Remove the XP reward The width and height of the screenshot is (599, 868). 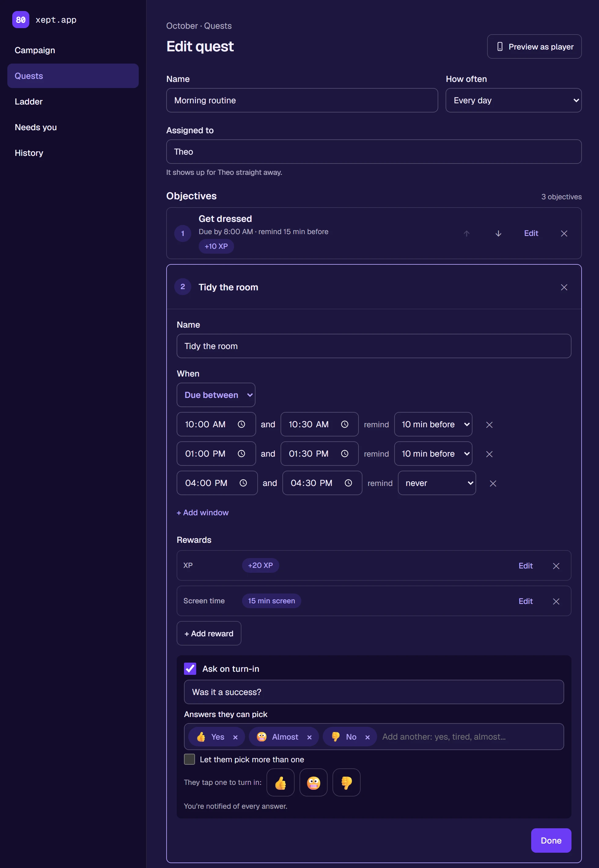tap(556, 566)
